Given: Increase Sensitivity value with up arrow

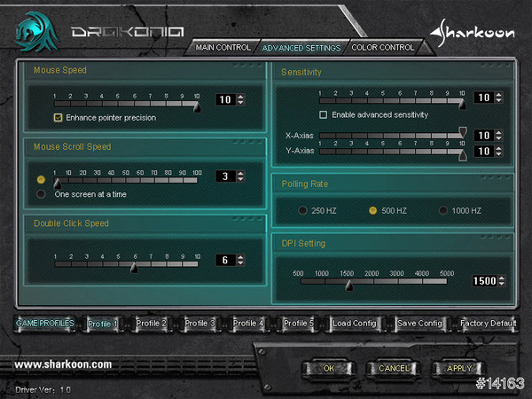Looking at the screenshot, I should 498,95.
